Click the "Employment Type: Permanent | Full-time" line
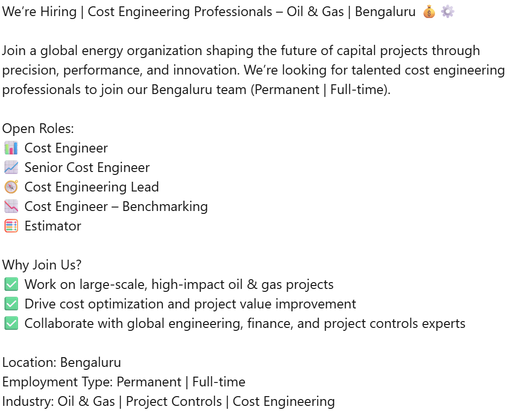The height and width of the screenshot is (420, 515). (124, 382)
